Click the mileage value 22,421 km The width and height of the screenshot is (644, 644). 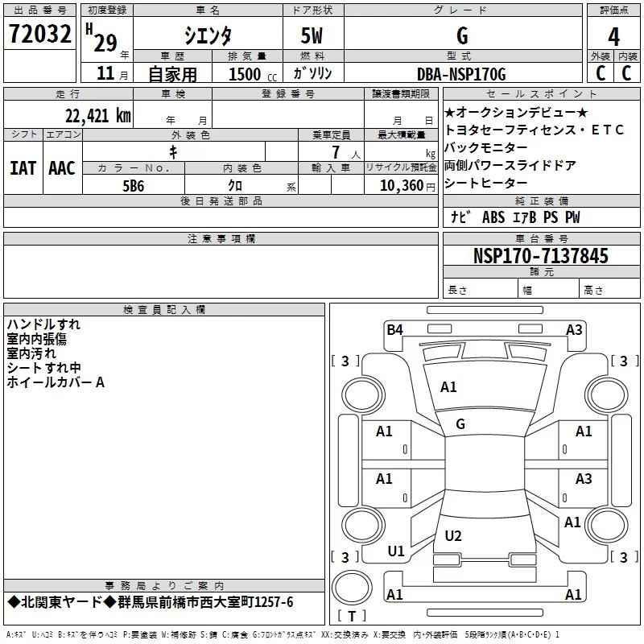98,116
